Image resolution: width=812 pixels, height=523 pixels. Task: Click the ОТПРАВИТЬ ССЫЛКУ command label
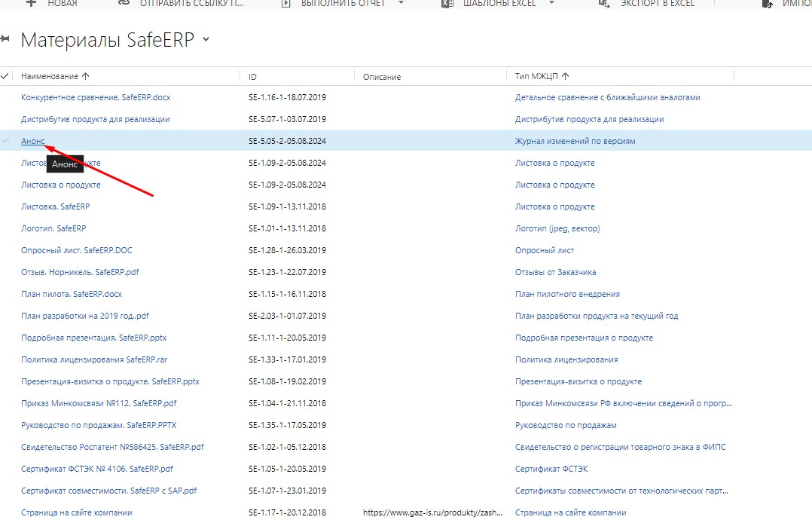click(191, 3)
